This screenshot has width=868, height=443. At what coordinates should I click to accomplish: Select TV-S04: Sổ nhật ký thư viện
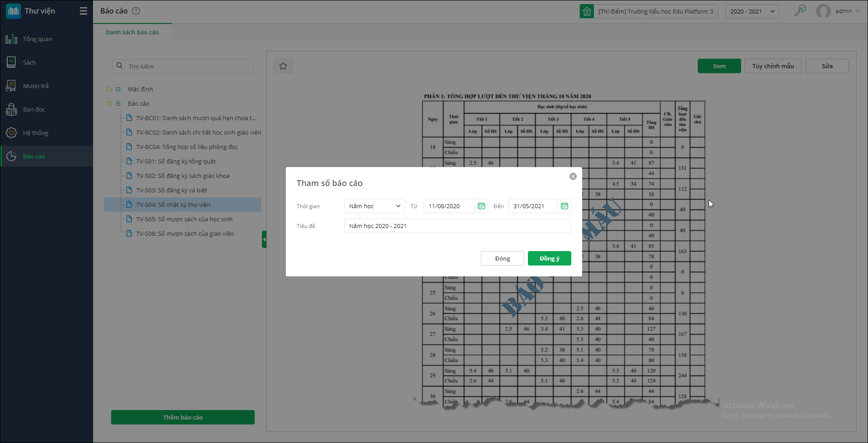182,205
